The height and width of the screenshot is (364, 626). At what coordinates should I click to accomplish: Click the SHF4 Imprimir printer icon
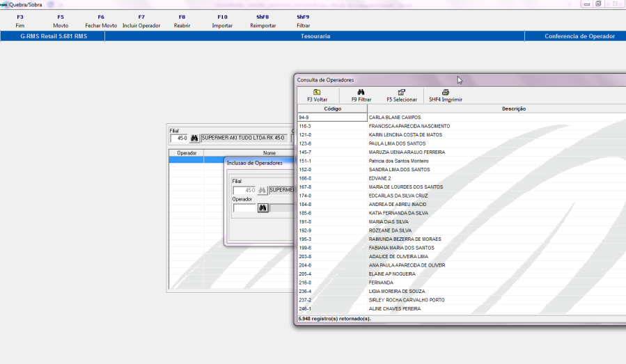[446, 92]
